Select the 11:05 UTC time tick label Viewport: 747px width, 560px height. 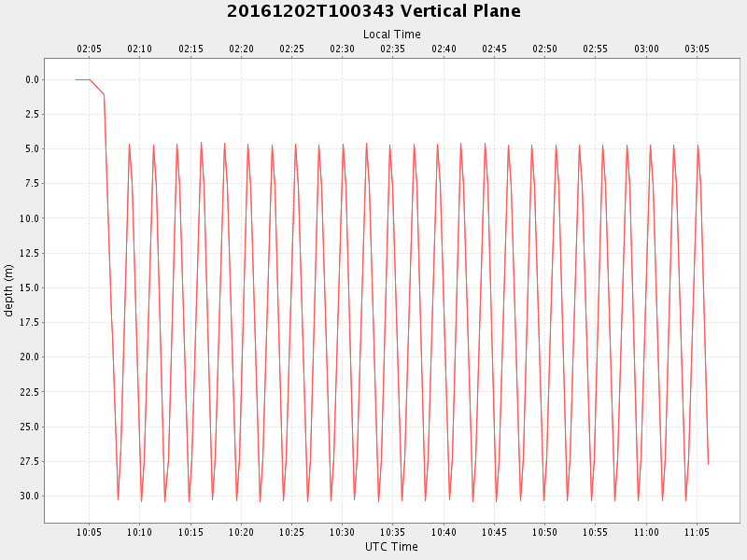(697, 532)
